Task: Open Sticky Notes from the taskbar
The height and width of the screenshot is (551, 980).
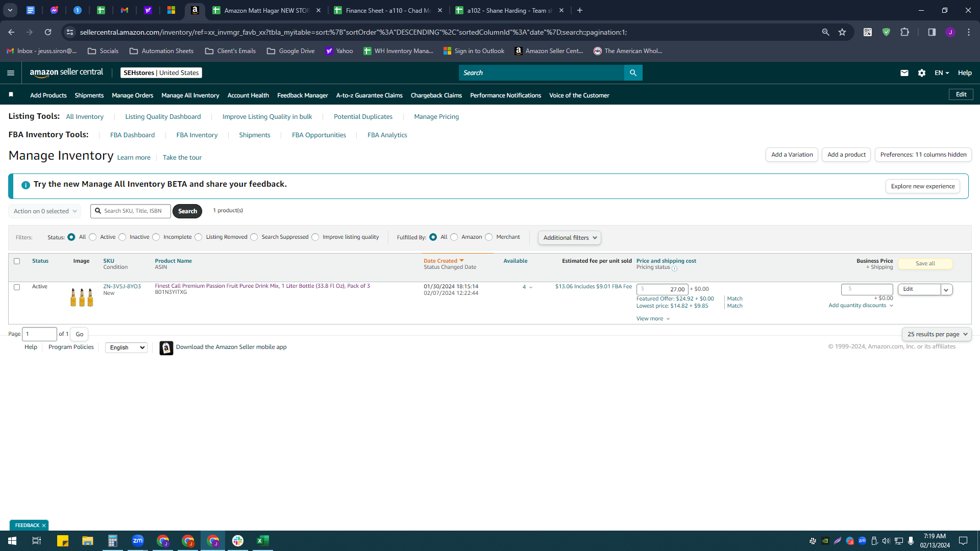Action: [x=63, y=541]
